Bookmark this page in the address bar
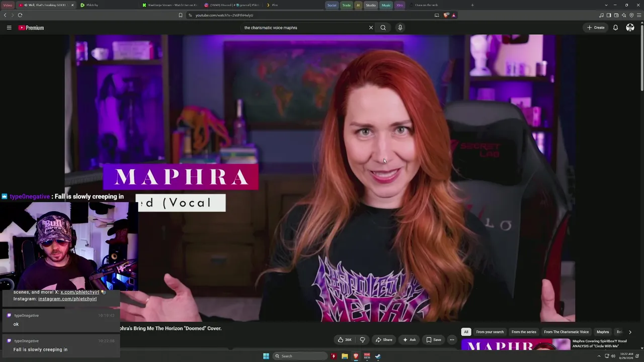 181,15
